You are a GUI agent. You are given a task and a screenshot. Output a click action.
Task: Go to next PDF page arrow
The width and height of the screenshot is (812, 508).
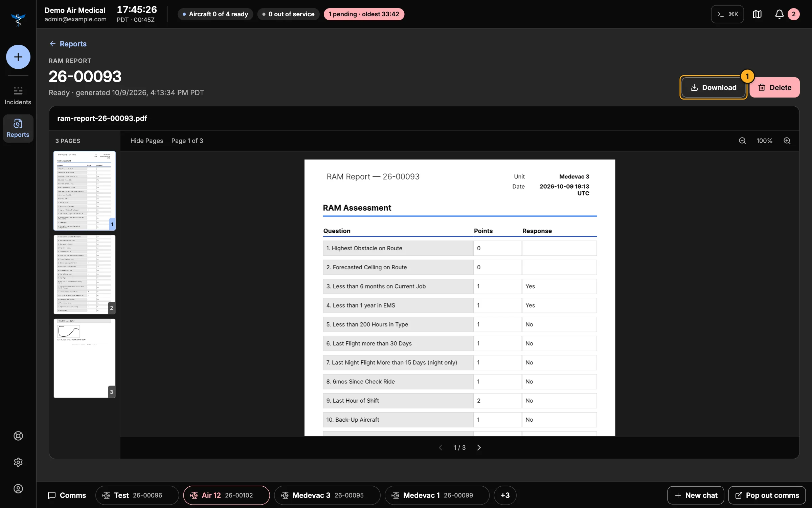479,448
